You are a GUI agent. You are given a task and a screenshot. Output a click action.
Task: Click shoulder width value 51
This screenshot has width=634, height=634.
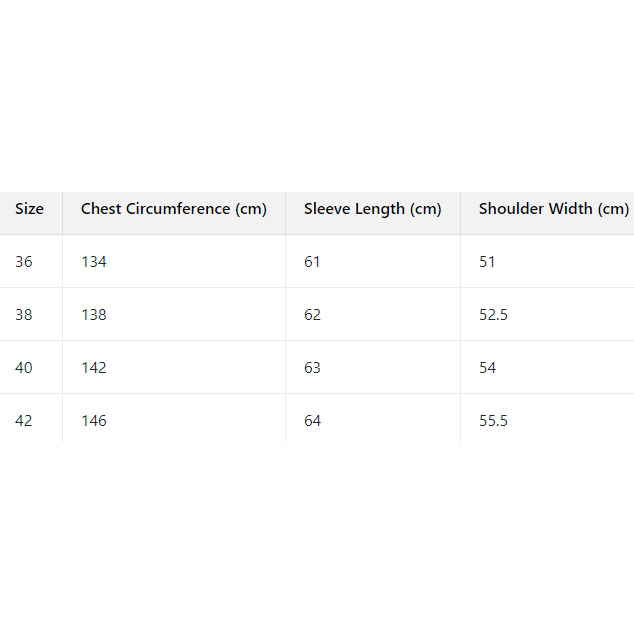pyautogui.click(x=488, y=262)
